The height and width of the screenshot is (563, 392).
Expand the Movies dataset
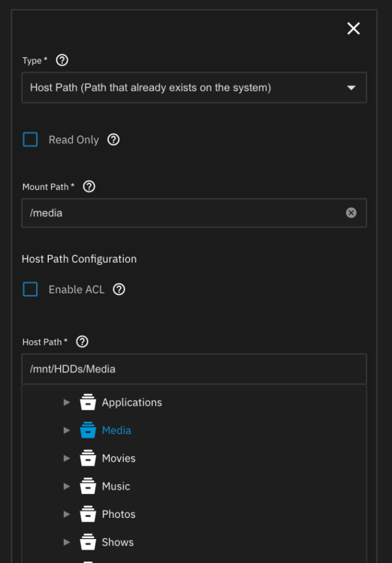click(67, 458)
